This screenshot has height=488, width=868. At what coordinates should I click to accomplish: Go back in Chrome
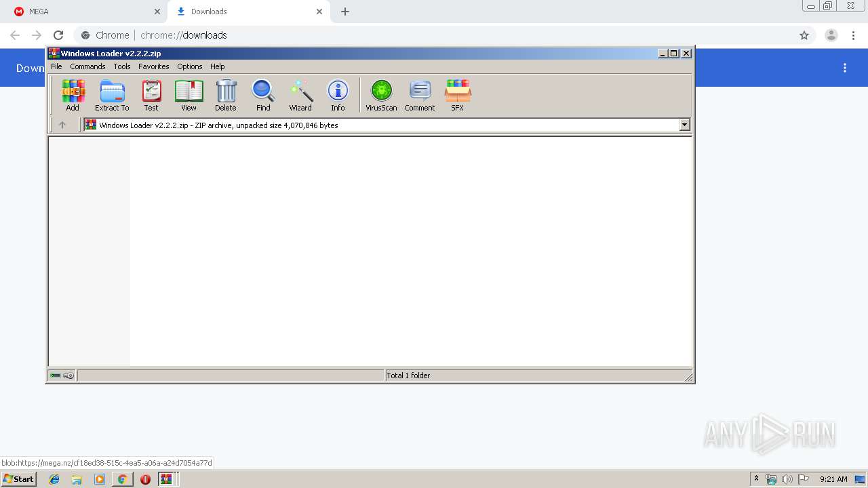click(x=15, y=35)
